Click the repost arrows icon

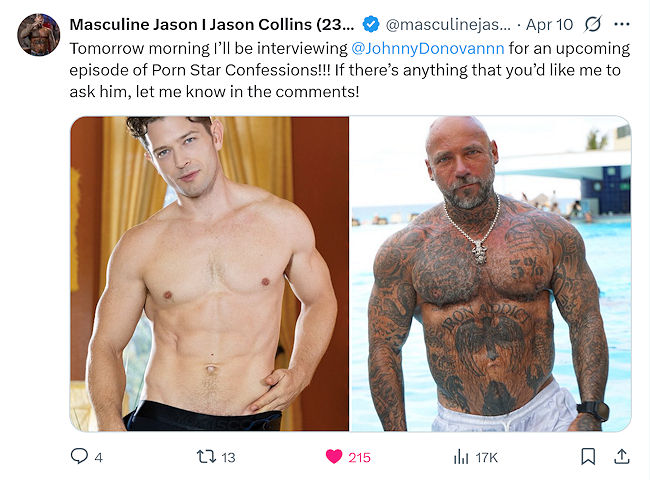click(206, 457)
